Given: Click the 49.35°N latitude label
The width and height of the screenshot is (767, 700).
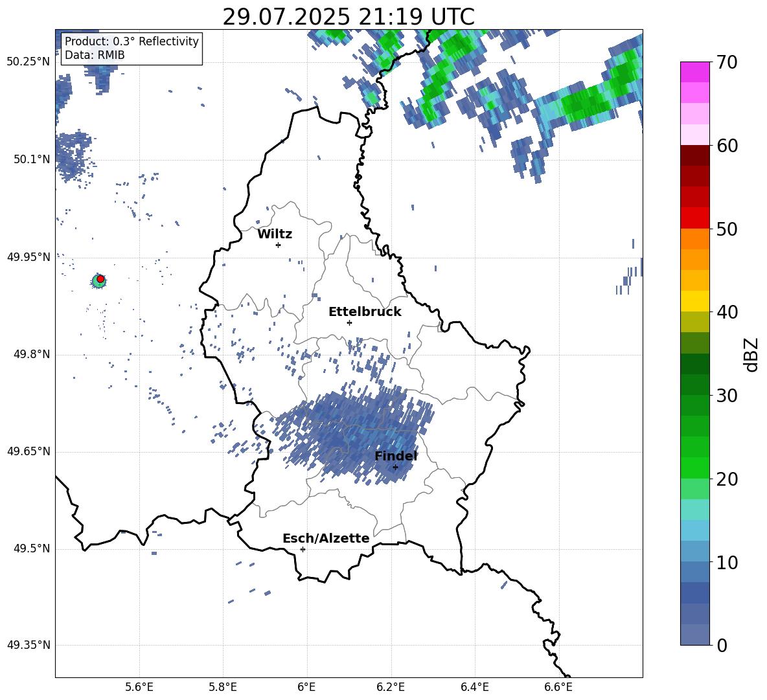Looking at the screenshot, I should pos(29,645).
